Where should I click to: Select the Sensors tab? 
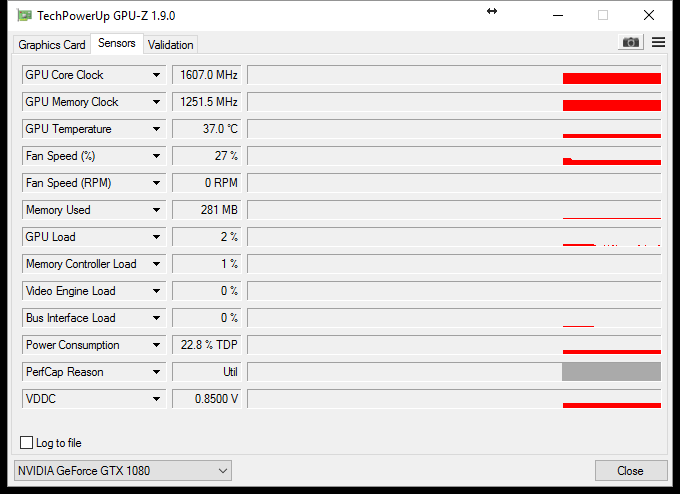[x=117, y=43]
